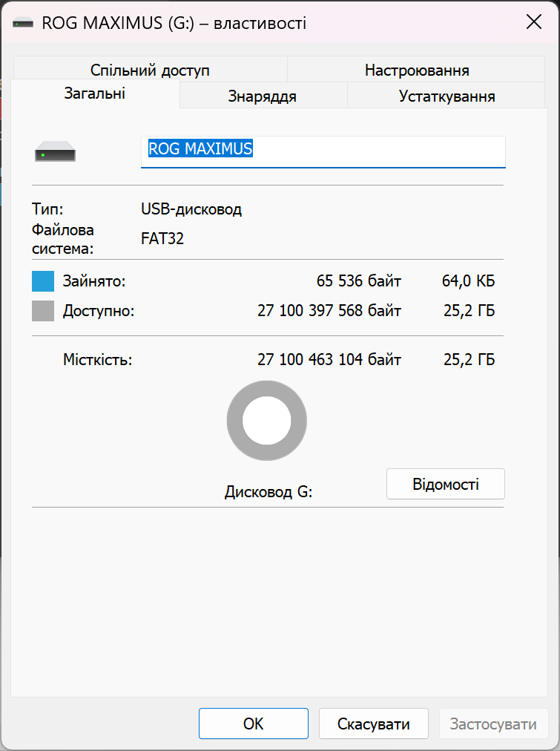Click the large USB drive icon
The height and width of the screenshot is (751, 560).
[55, 152]
